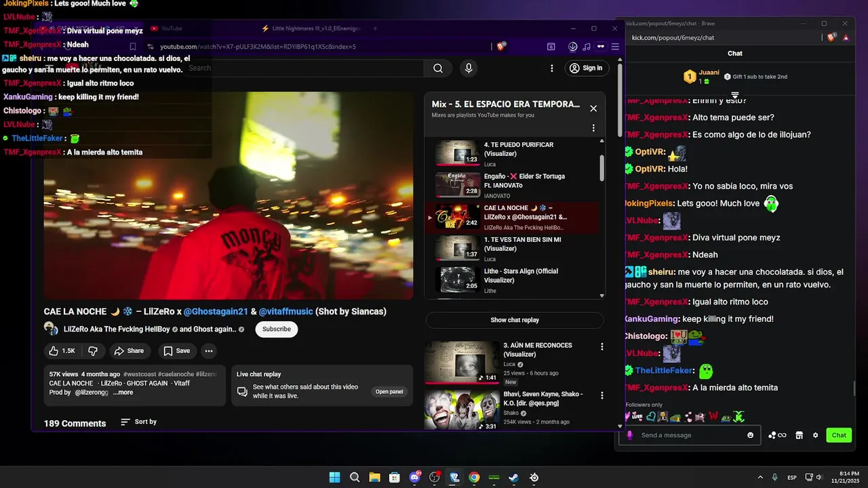Image resolution: width=868 pixels, height=488 pixels.
Task: Open live chat replay panel button
Action: click(389, 392)
